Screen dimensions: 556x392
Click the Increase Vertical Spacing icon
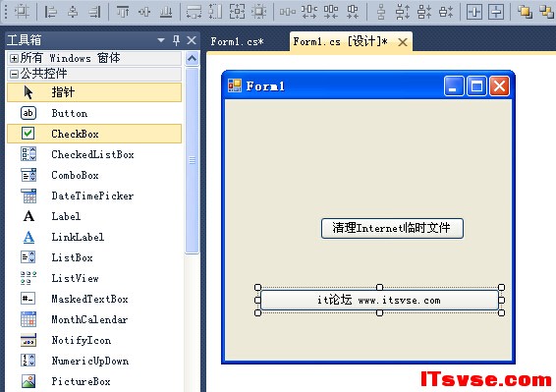(x=403, y=12)
